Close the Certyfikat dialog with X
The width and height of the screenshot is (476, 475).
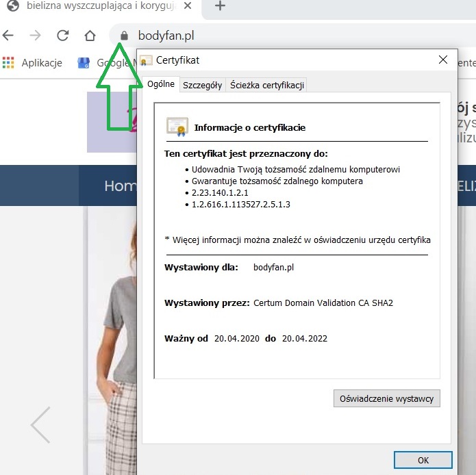pyautogui.click(x=443, y=60)
